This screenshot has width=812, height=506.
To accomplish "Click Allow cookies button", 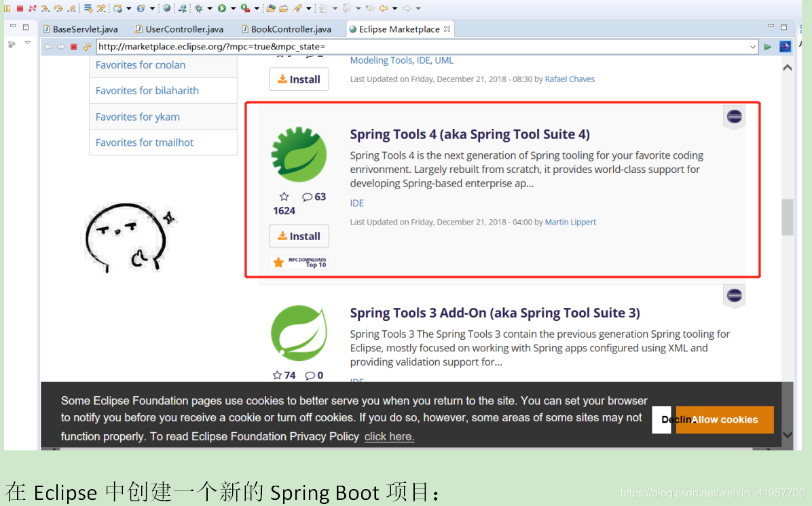I will coord(724,420).
